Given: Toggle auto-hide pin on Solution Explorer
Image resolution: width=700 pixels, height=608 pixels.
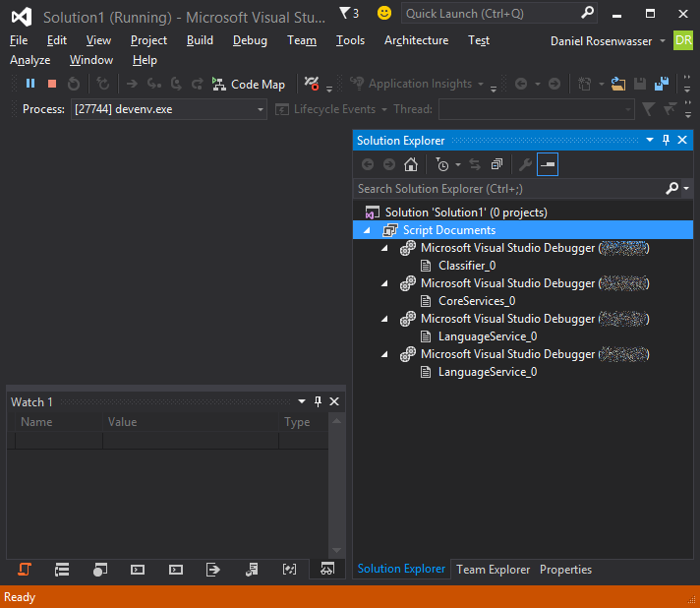Looking at the screenshot, I should pos(666,141).
